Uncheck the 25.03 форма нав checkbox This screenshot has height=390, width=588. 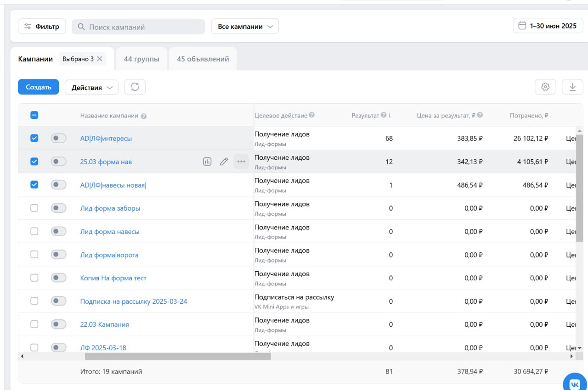[x=34, y=162]
